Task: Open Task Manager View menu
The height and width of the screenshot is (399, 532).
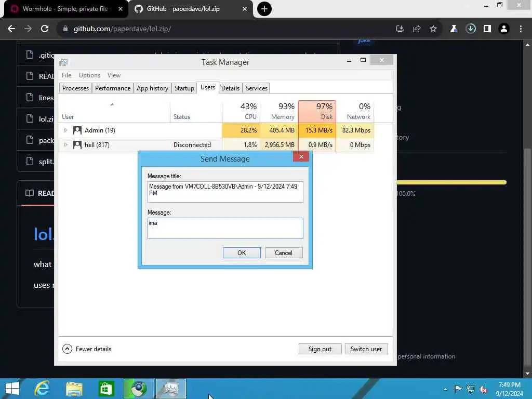Action: tap(114, 75)
